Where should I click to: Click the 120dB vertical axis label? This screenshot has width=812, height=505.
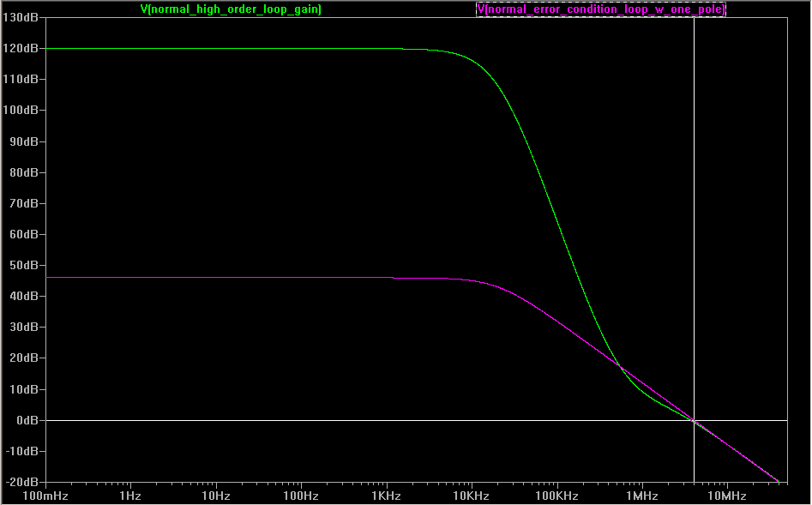click(21, 48)
